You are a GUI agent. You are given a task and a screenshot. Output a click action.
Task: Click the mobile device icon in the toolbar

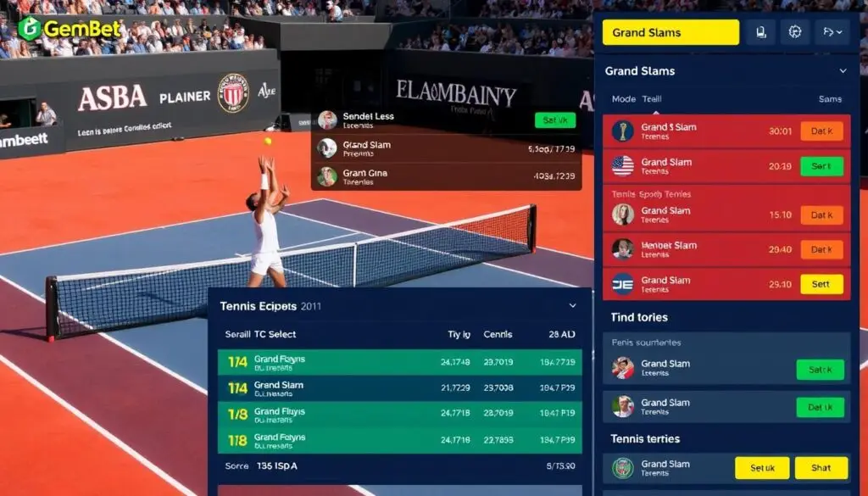(761, 31)
